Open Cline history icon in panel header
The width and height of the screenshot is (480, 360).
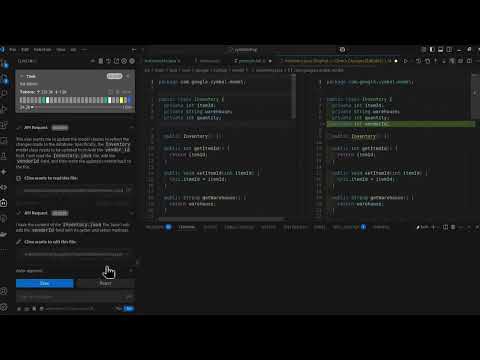tap(108, 61)
